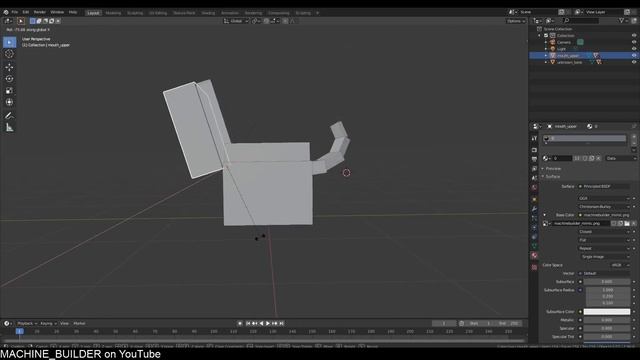Open the File menu
640x360 pixels.
coord(15,12)
